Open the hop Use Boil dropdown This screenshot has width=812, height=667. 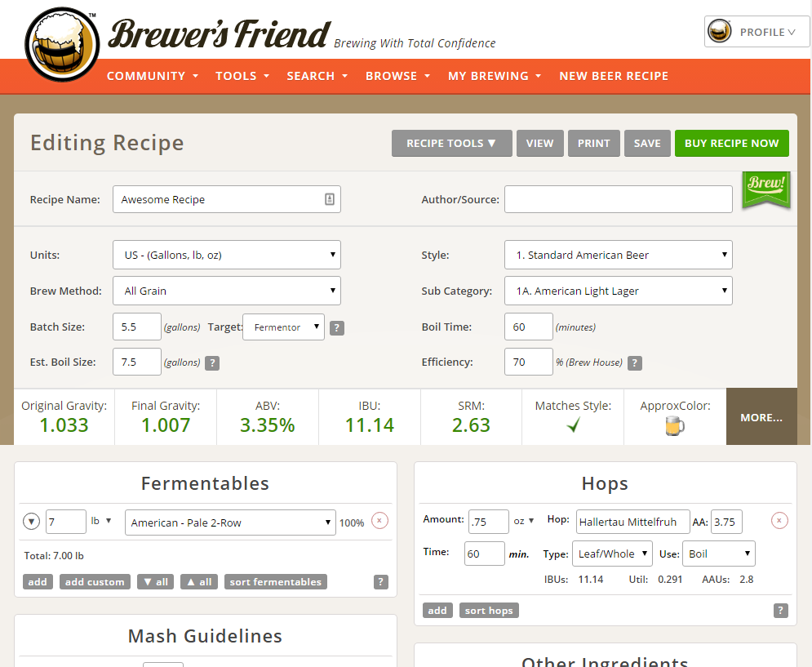pyautogui.click(x=719, y=554)
